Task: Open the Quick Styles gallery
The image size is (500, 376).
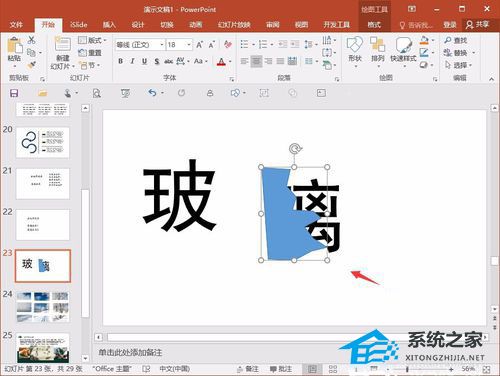Action: [403, 52]
